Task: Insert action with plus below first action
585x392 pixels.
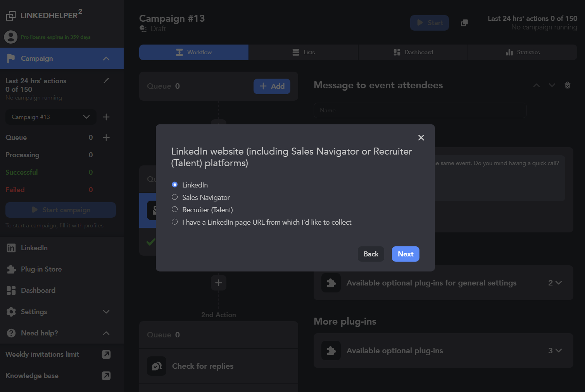Action: (x=219, y=283)
